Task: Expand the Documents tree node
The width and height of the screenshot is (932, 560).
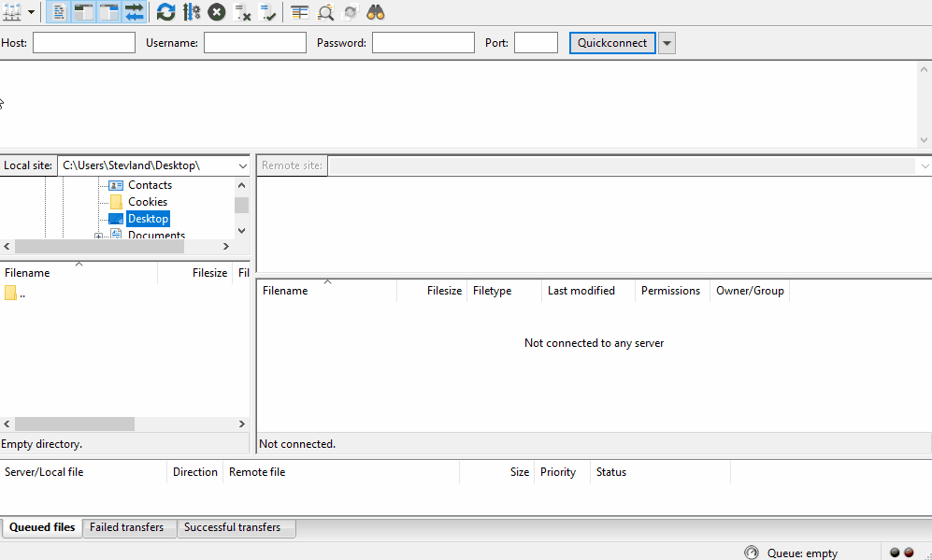Action: click(x=99, y=236)
